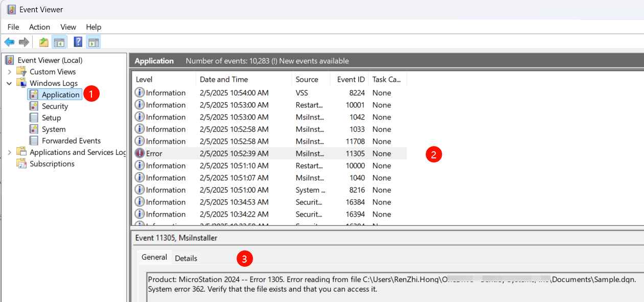Open the View menu
The width and height of the screenshot is (644, 302).
tap(68, 27)
